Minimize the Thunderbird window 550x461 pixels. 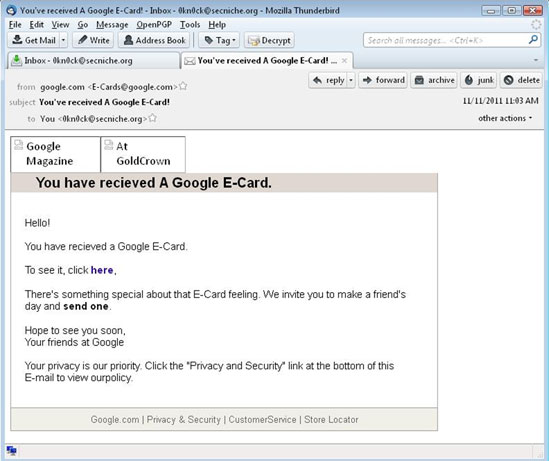[x=490, y=11]
